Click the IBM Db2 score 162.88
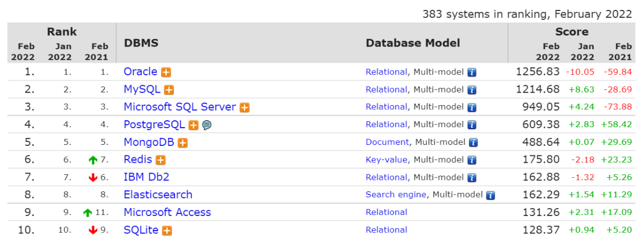This screenshot has width=644, height=239. 541,177
